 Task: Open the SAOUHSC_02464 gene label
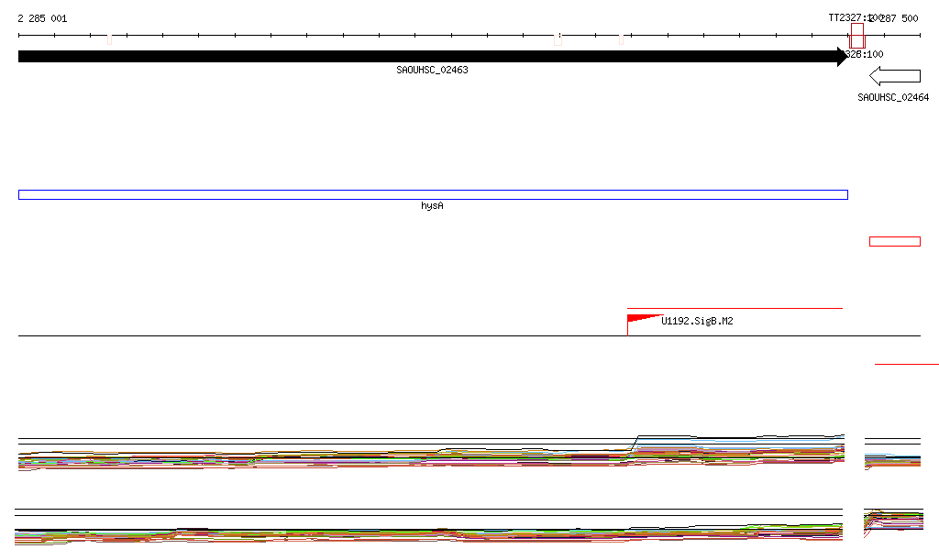(892, 97)
